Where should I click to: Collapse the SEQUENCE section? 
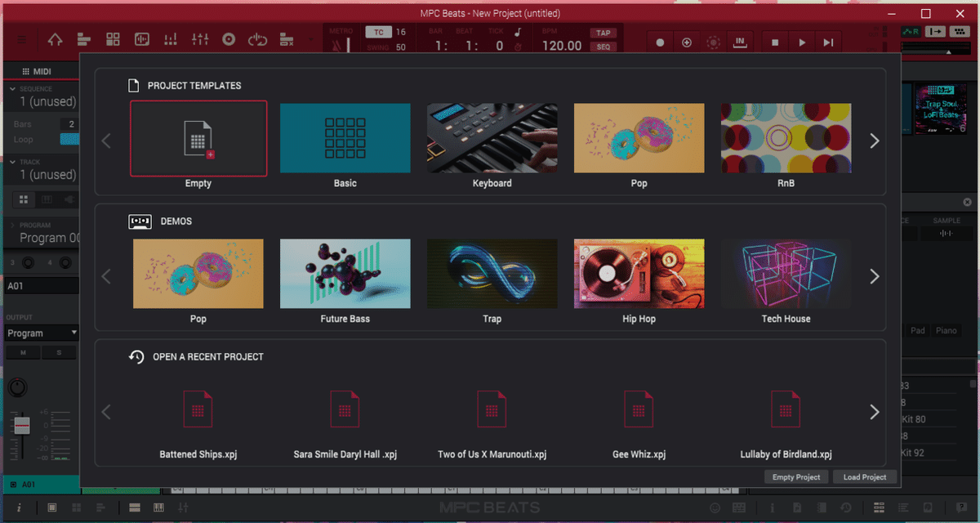point(14,89)
